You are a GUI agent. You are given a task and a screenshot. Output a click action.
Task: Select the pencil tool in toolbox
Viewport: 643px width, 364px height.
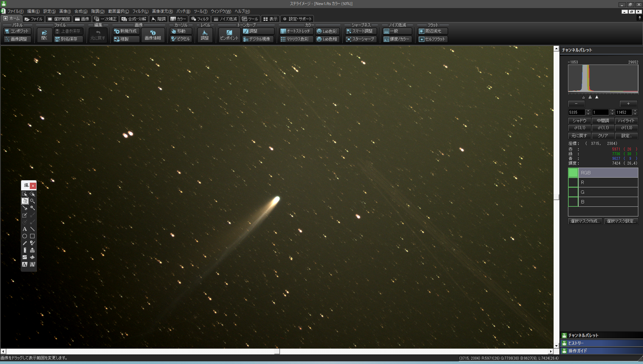click(x=24, y=243)
